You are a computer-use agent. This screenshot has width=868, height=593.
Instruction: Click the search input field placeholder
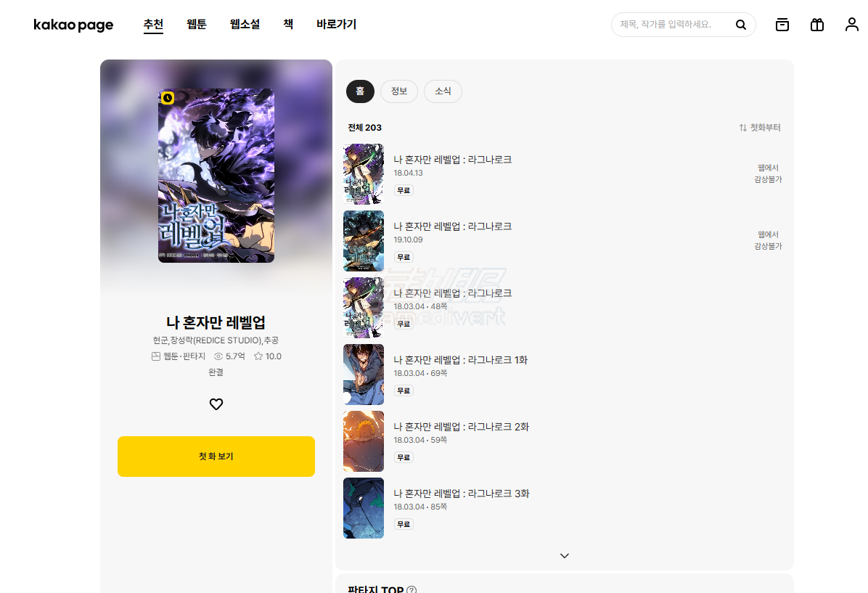(x=668, y=24)
